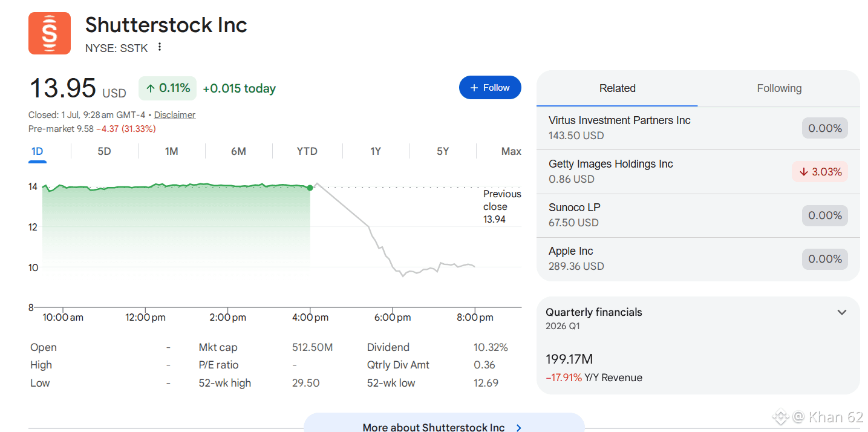Select the 1Y chart range tab
Screen dimensions: 868x432
click(376, 151)
